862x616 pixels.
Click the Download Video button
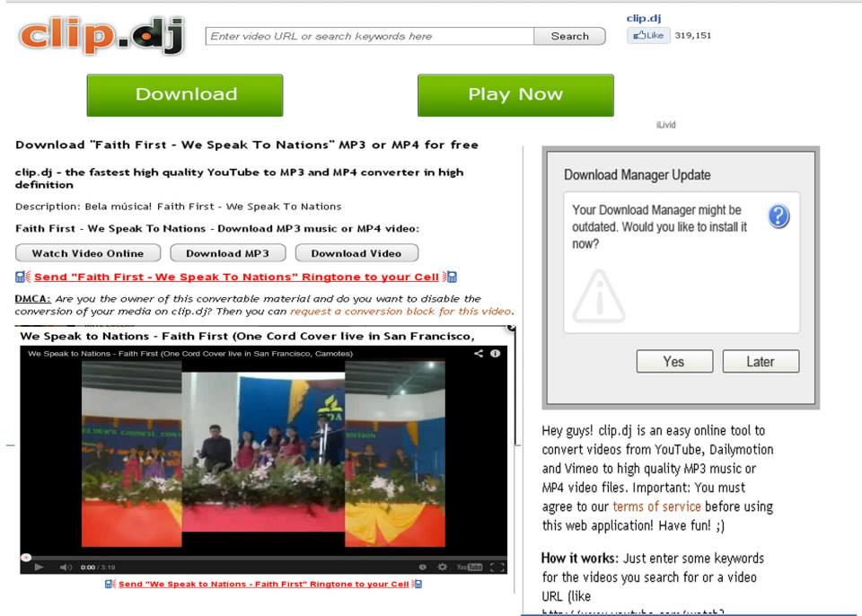tap(356, 253)
